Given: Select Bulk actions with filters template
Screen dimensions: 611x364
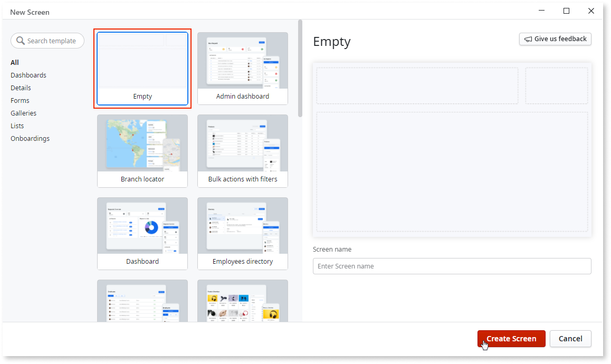Looking at the screenshot, I should click(243, 151).
